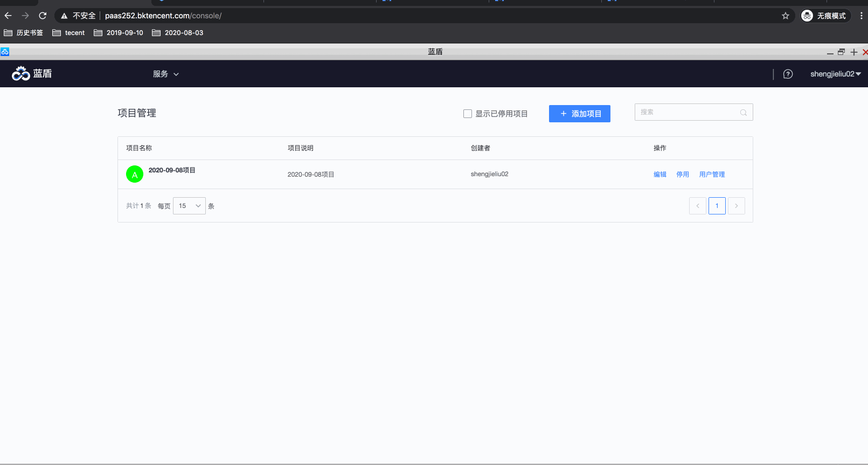Open the 2020-08-03 bookmark folder

[x=178, y=33]
